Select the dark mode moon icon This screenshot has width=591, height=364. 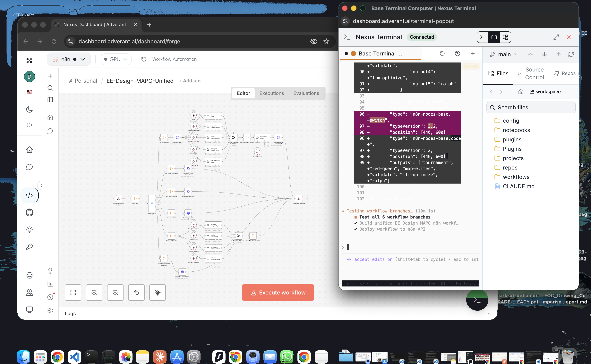29,110
